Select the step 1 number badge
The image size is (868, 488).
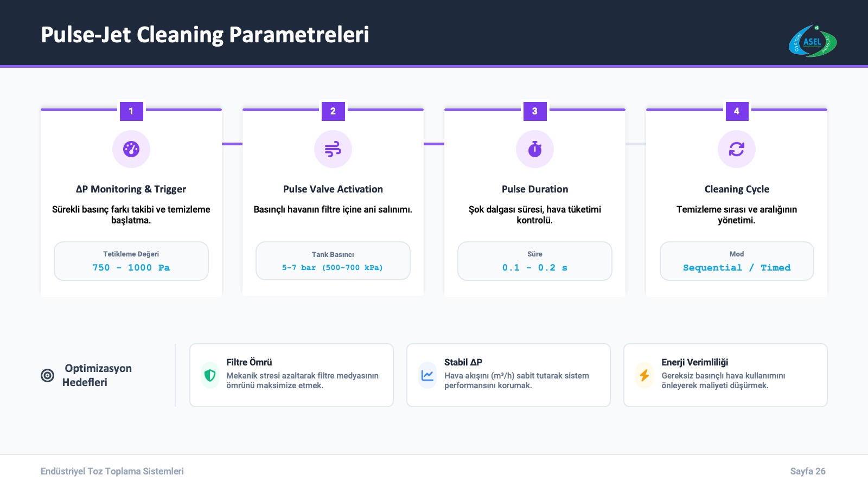(131, 111)
